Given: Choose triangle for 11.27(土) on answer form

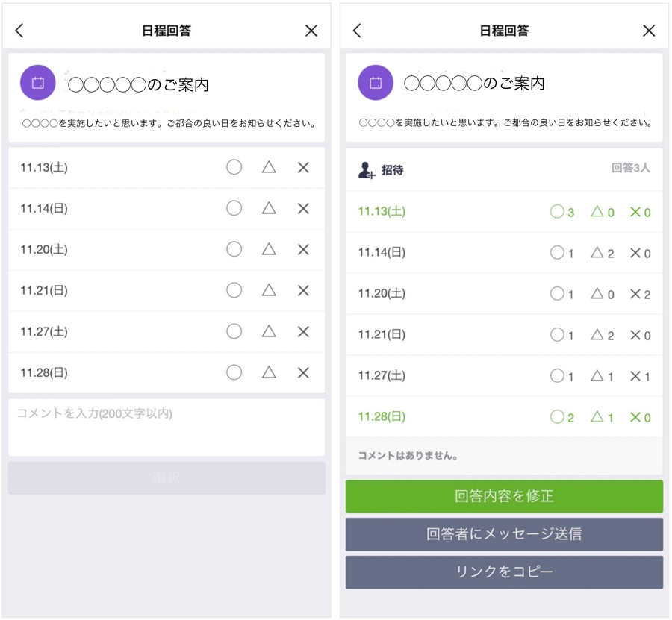Looking at the screenshot, I should pos(269,331).
